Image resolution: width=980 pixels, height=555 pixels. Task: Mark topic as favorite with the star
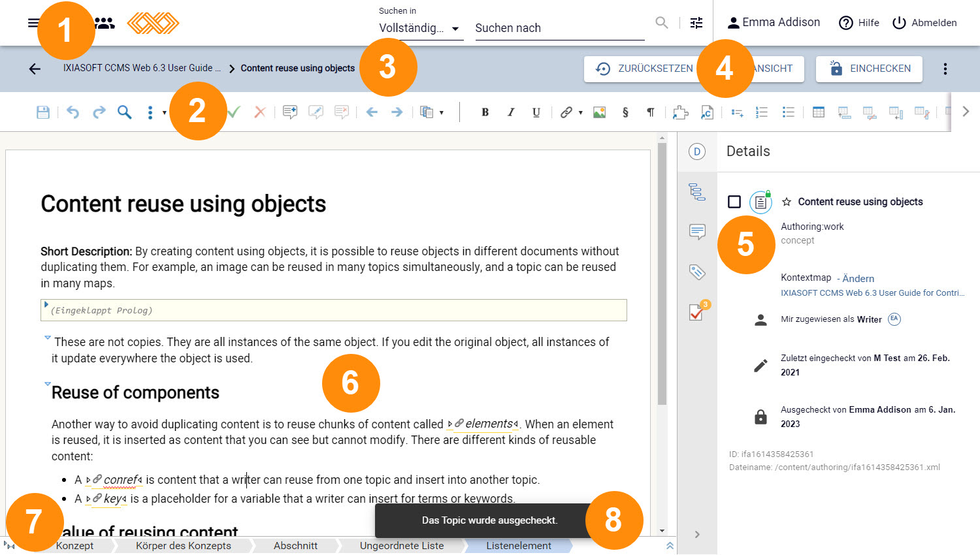tap(787, 202)
